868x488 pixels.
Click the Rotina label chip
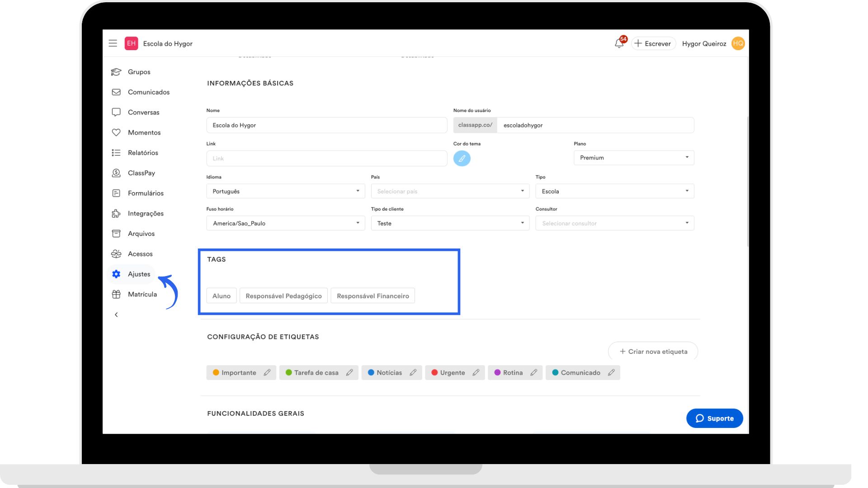pos(515,372)
